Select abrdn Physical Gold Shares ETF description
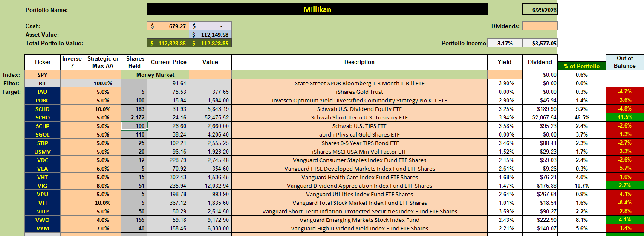 tap(359, 134)
